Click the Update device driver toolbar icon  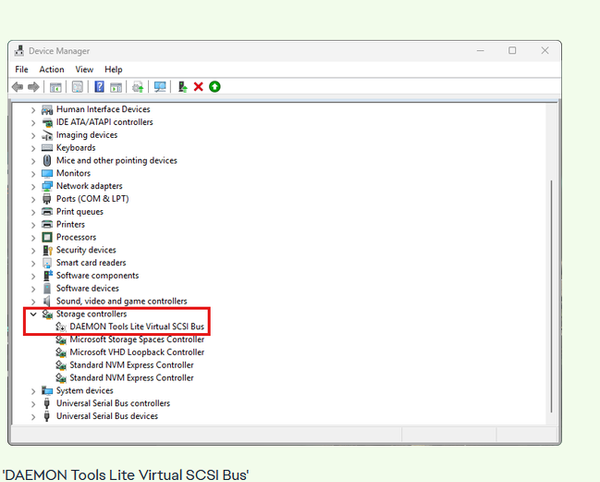click(x=183, y=87)
